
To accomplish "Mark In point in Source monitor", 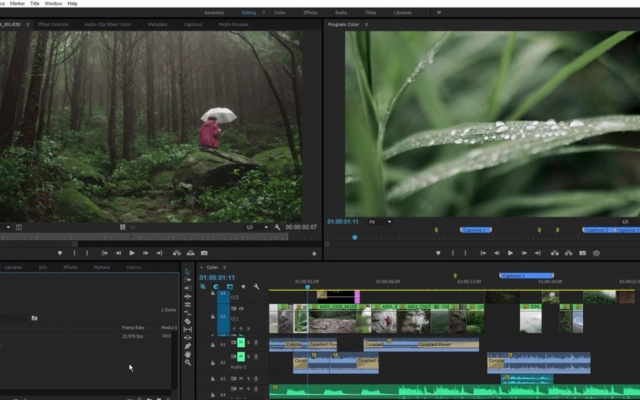I will (74, 253).
